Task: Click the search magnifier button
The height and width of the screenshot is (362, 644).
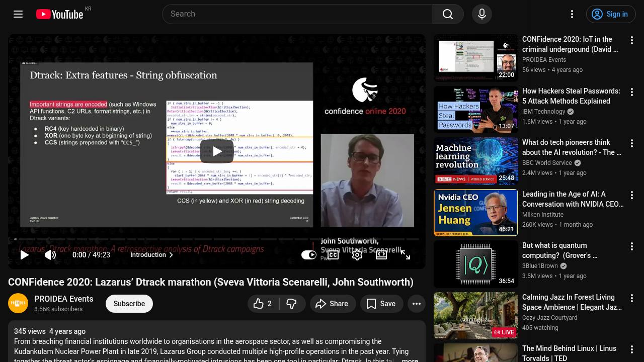Action: coord(448,14)
